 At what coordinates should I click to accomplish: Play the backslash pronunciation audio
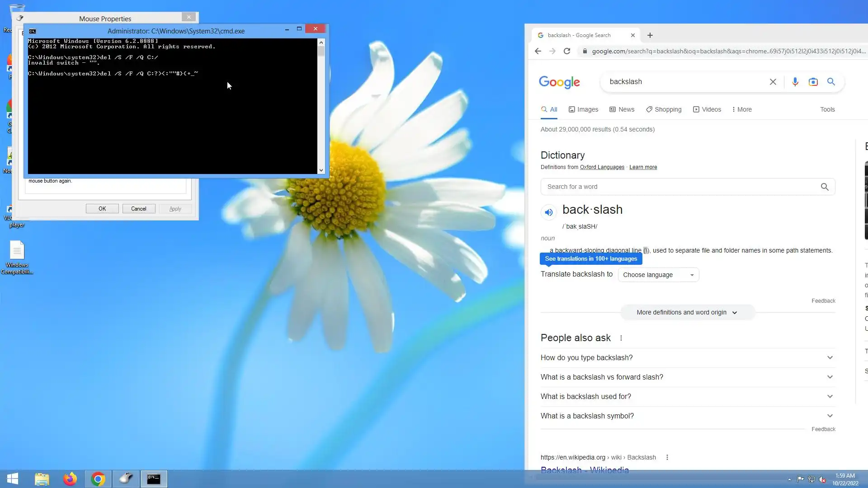click(x=548, y=212)
